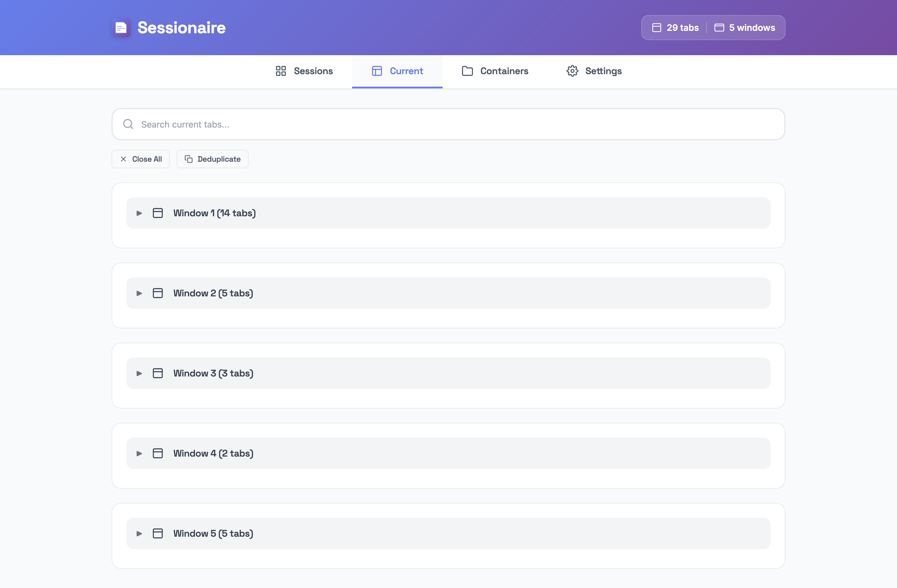
Task: Click the copy icon on the Deduplicate button
Action: (188, 159)
